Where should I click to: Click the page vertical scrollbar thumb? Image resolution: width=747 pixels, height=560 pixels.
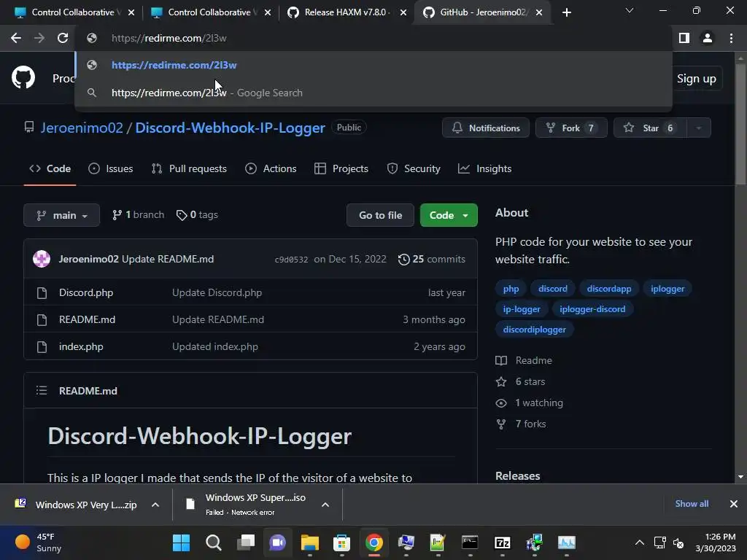(x=740, y=124)
